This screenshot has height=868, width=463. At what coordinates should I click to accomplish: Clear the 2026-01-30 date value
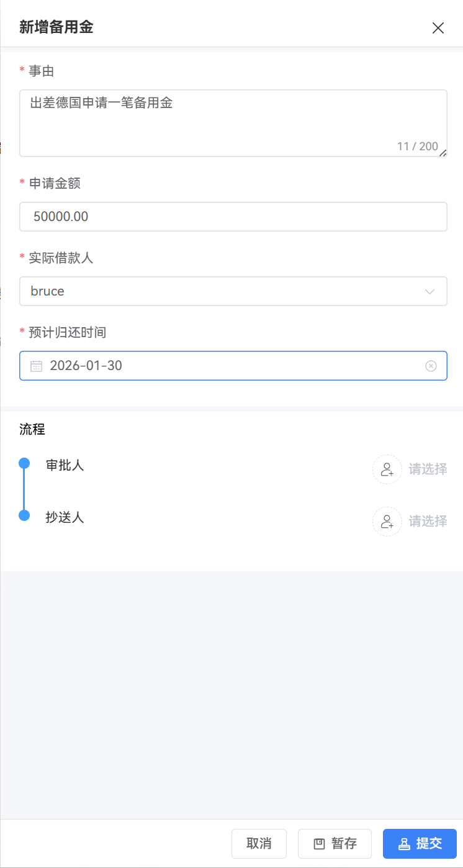[431, 366]
